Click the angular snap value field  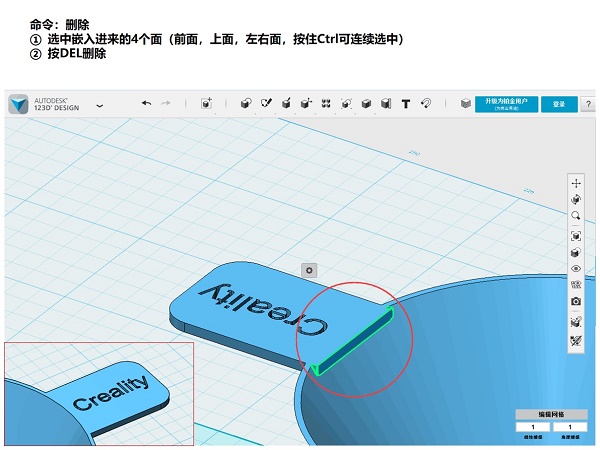[570, 427]
